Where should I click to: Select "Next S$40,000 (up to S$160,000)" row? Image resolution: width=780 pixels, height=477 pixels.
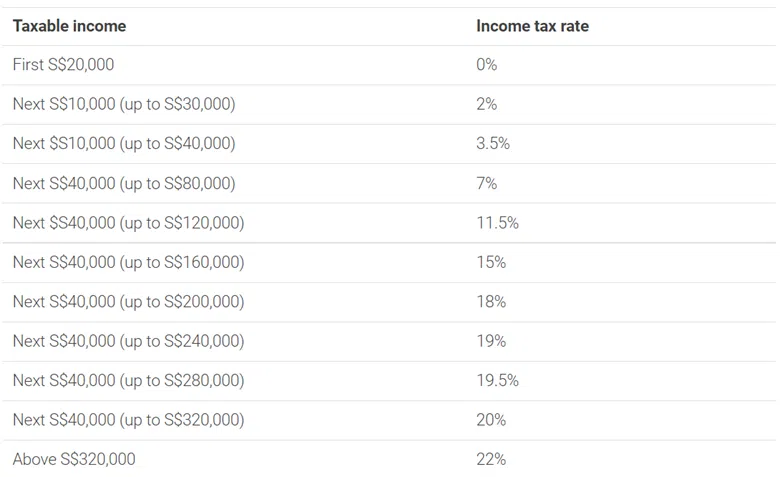click(x=128, y=262)
